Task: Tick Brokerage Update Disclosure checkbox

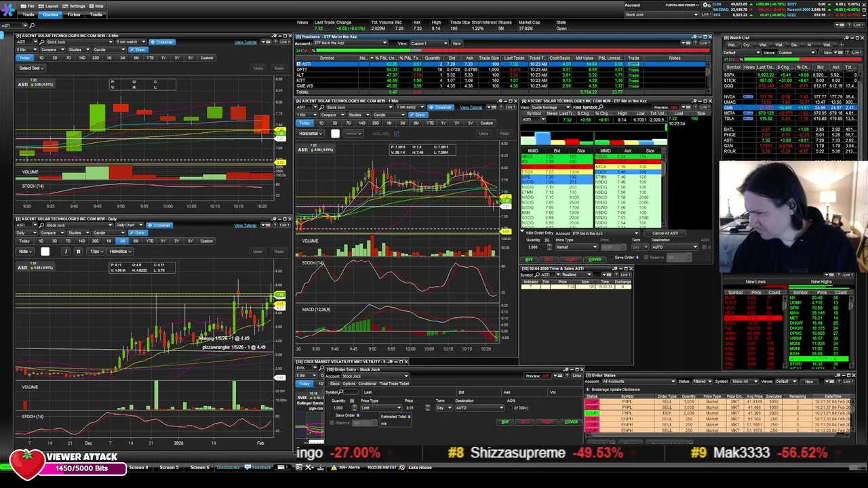Action: (588, 390)
